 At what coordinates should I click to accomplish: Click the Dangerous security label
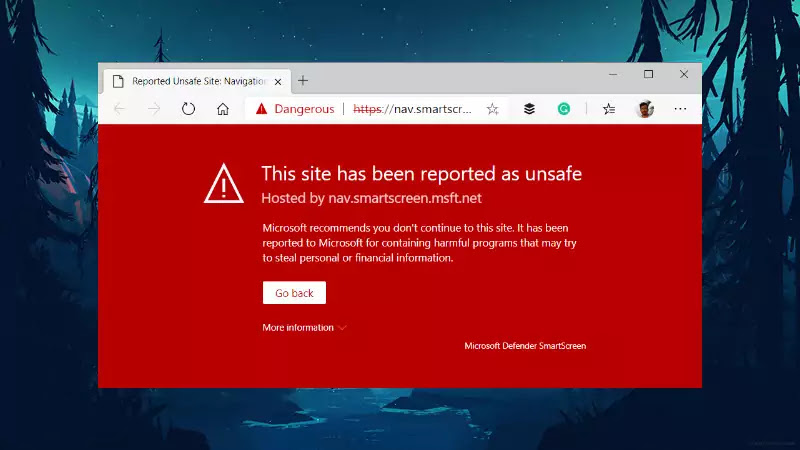pyautogui.click(x=304, y=109)
